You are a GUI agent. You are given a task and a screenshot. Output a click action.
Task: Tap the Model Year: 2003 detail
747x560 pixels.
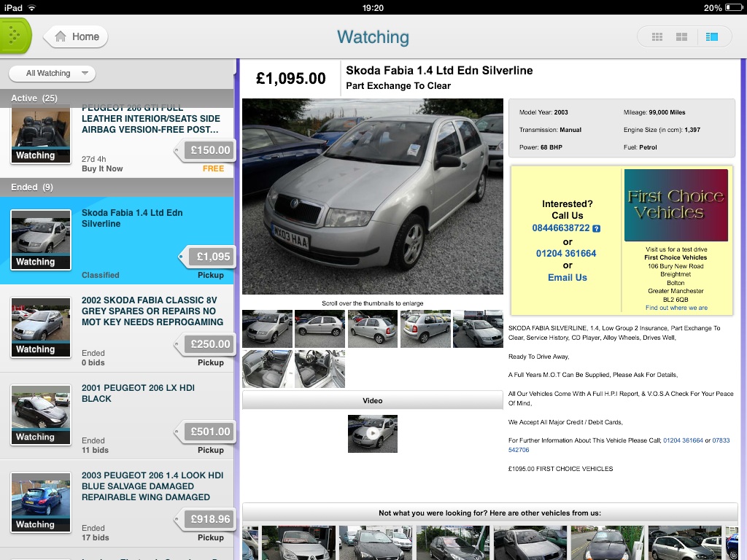click(543, 112)
